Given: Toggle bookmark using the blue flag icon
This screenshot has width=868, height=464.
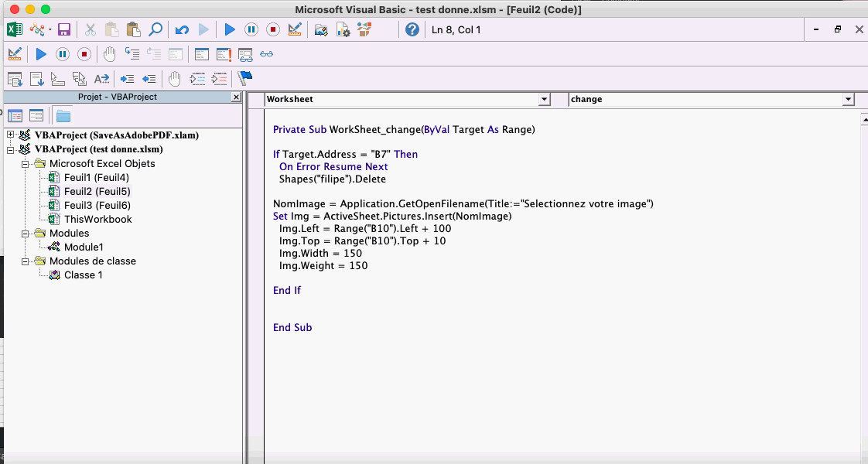Looking at the screenshot, I should coord(245,78).
